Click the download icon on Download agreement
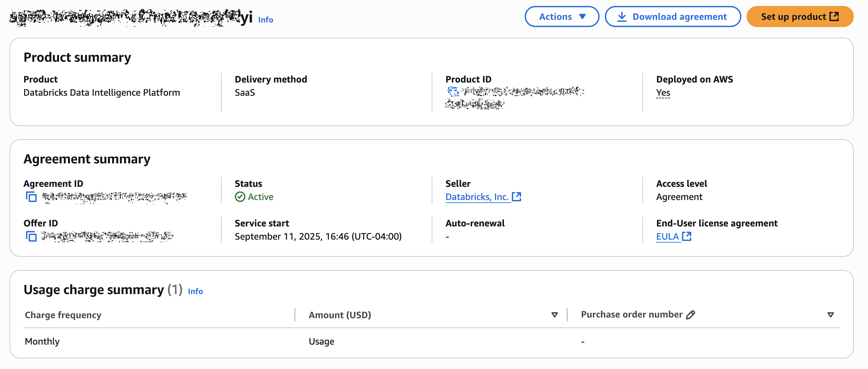 622,17
